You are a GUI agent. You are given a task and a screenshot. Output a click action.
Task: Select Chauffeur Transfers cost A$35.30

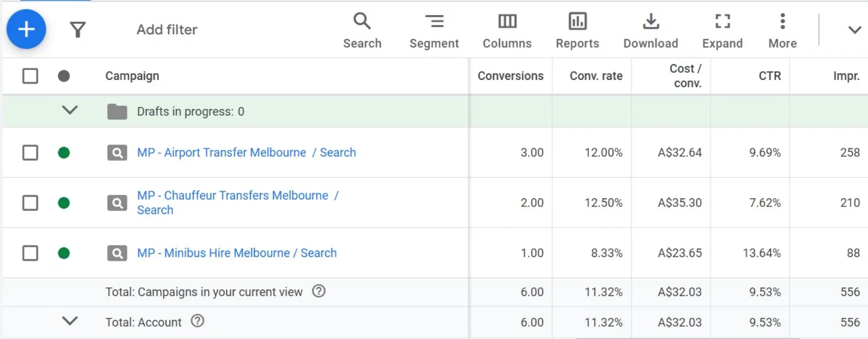tap(680, 203)
